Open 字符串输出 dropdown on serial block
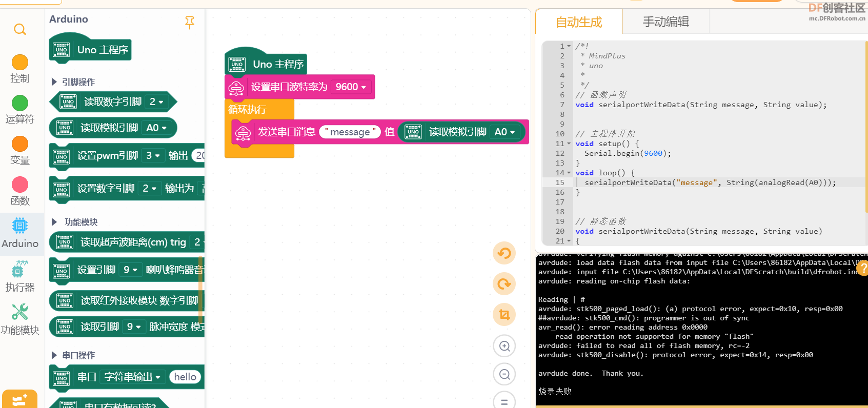 click(132, 377)
